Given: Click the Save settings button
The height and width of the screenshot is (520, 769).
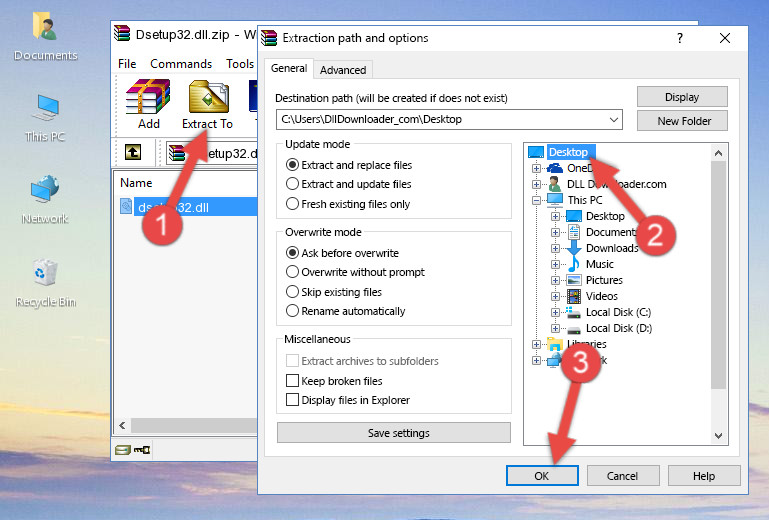Looking at the screenshot, I should (394, 433).
